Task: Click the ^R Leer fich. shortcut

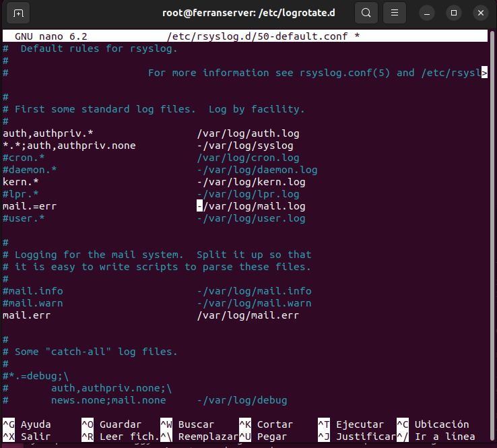Action: [120, 437]
